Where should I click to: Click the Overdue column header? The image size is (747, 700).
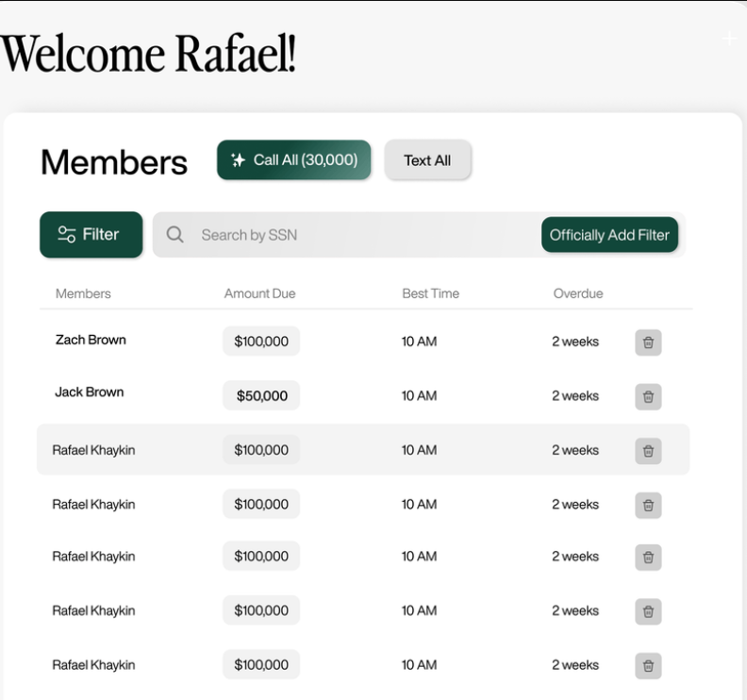click(x=577, y=293)
